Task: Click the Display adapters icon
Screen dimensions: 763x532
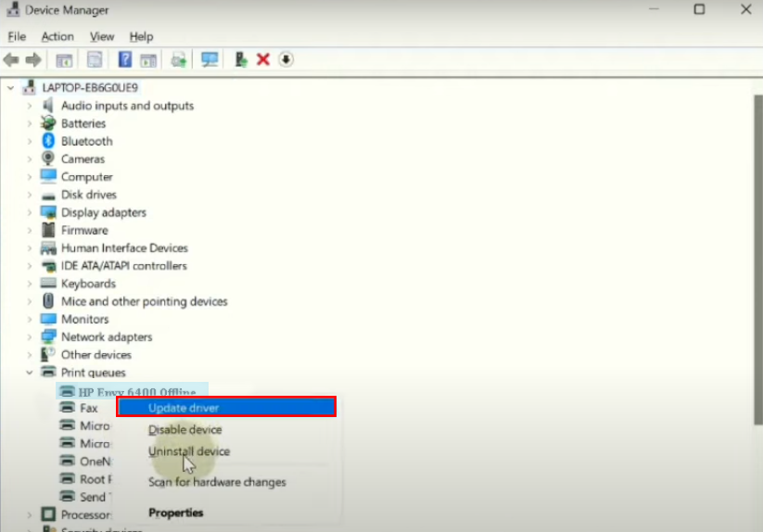Action: [48, 212]
